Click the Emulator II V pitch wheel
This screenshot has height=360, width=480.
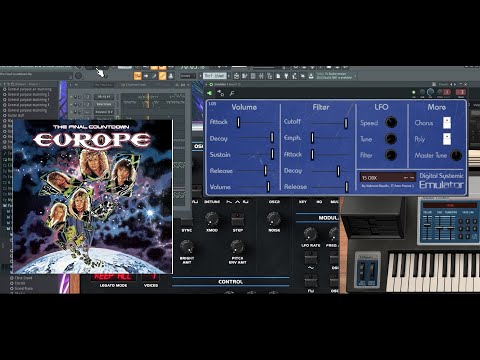362,271
